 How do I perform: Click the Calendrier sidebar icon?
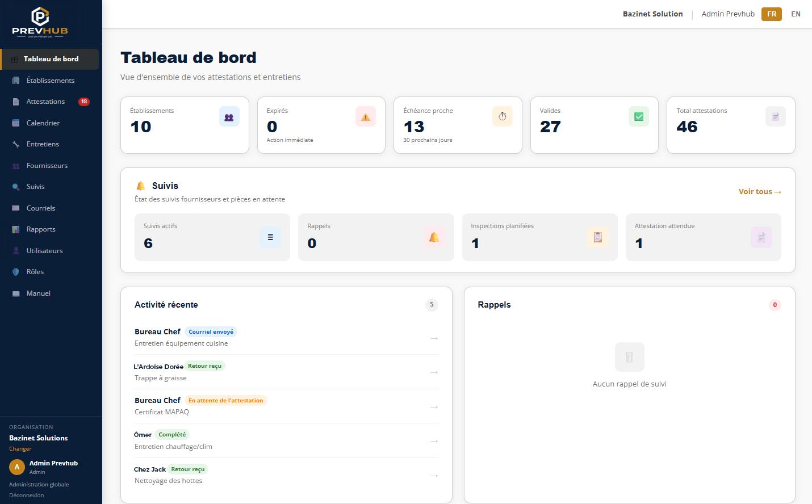coord(16,123)
